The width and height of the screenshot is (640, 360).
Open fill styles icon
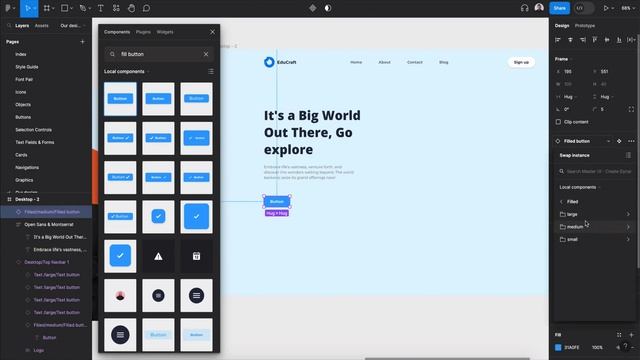(x=619, y=335)
